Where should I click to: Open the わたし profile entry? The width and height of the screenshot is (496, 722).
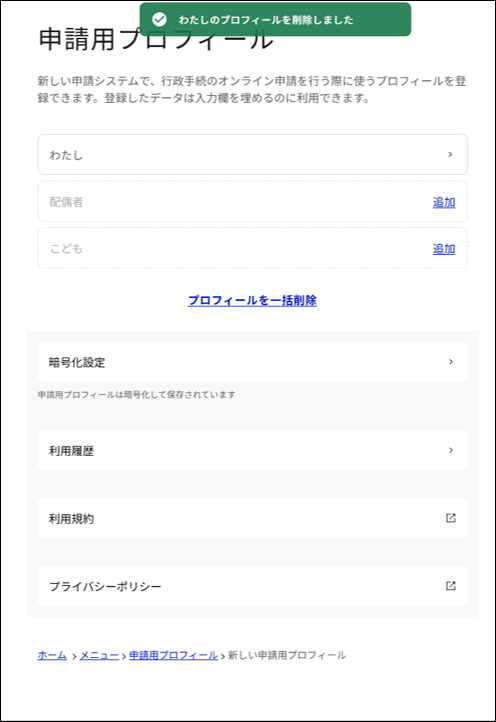(252, 155)
